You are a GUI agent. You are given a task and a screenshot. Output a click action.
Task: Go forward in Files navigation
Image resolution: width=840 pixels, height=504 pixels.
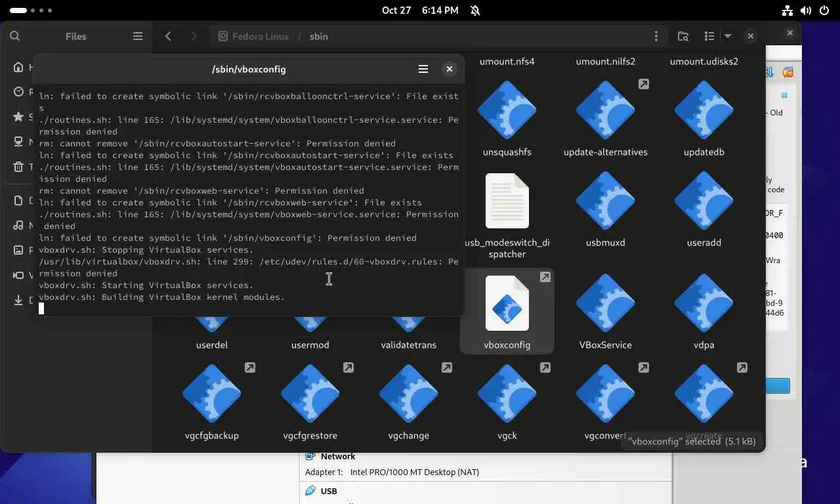click(194, 36)
